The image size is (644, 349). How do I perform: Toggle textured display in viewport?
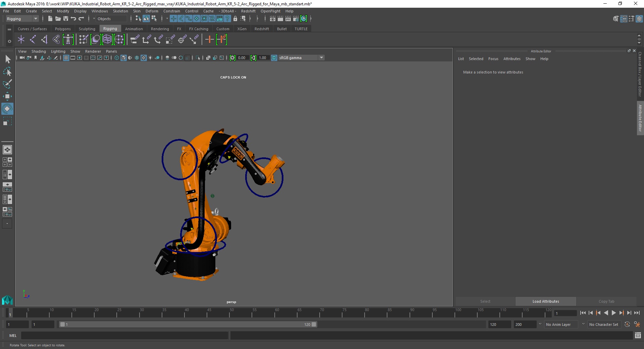(144, 58)
